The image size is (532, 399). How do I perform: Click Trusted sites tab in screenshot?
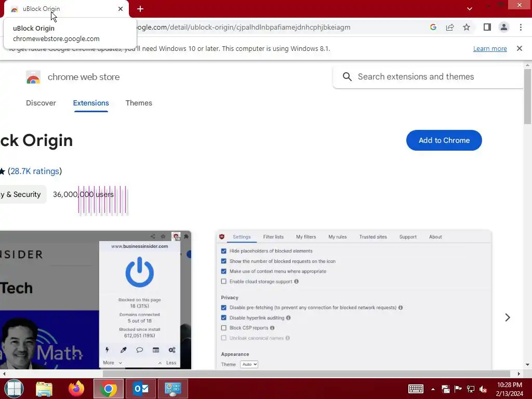tap(373, 237)
